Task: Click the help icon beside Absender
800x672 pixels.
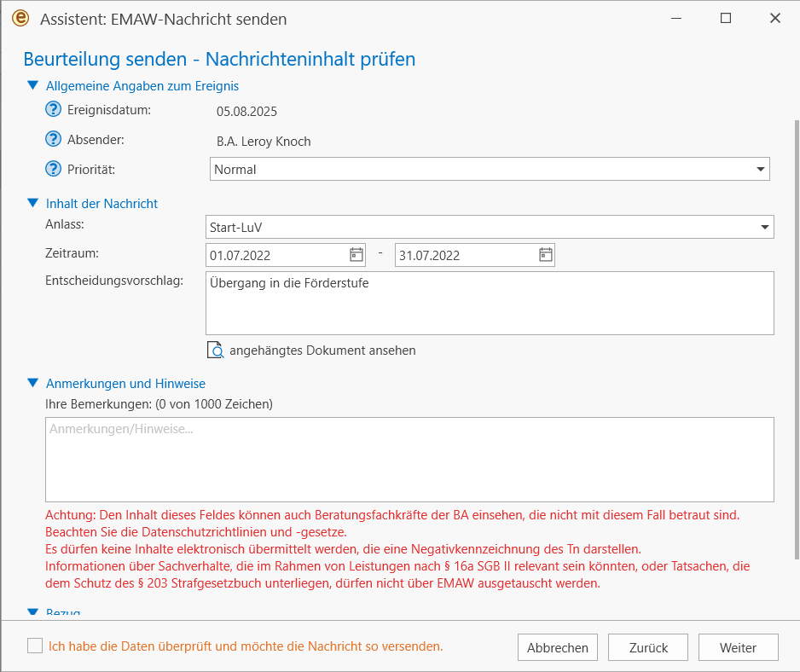Action: tap(53, 139)
